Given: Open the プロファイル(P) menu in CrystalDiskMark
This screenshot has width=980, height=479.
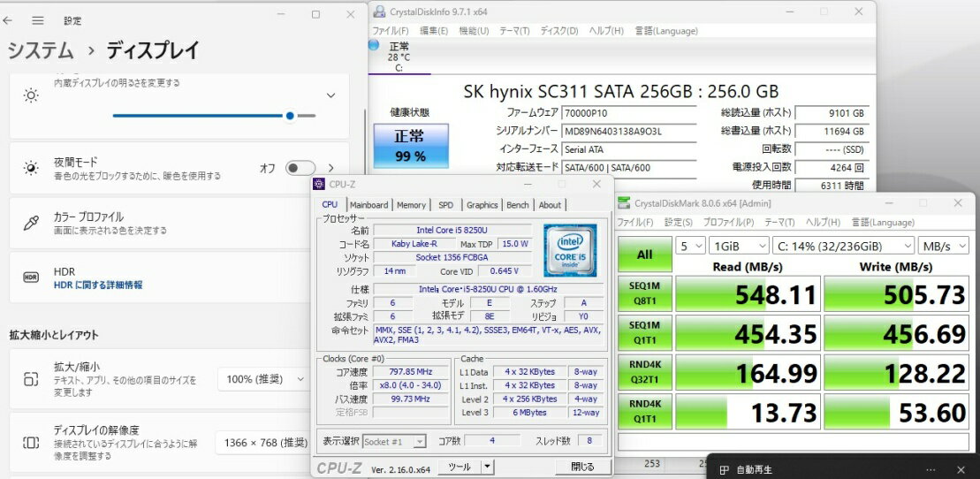Looking at the screenshot, I should pyautogui.click(x=729, y=223).
